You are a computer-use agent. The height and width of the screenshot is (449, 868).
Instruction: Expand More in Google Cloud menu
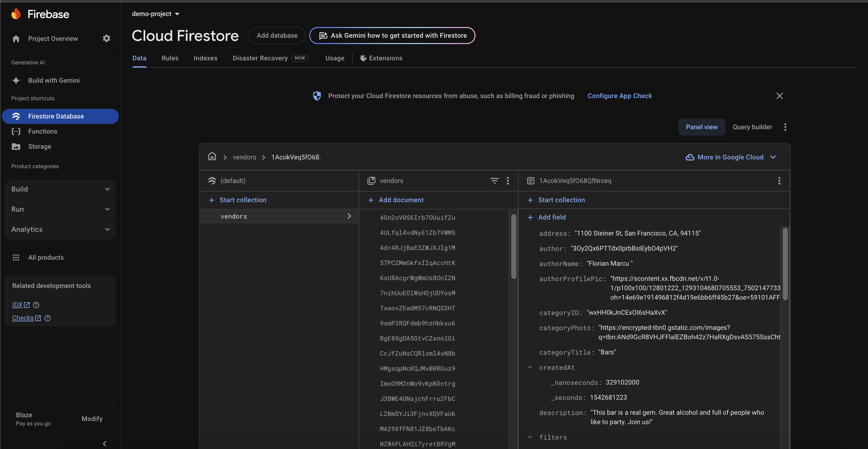[731, 157]
